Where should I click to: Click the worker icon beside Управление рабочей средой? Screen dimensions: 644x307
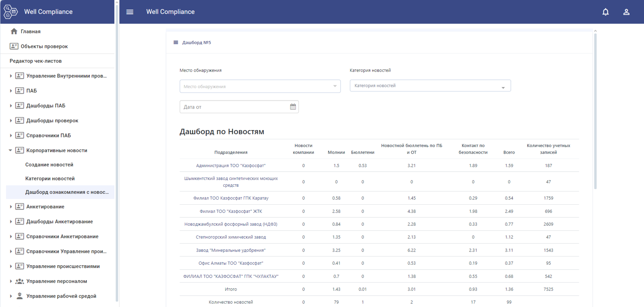pyautogui.click(x=20, y=296)
